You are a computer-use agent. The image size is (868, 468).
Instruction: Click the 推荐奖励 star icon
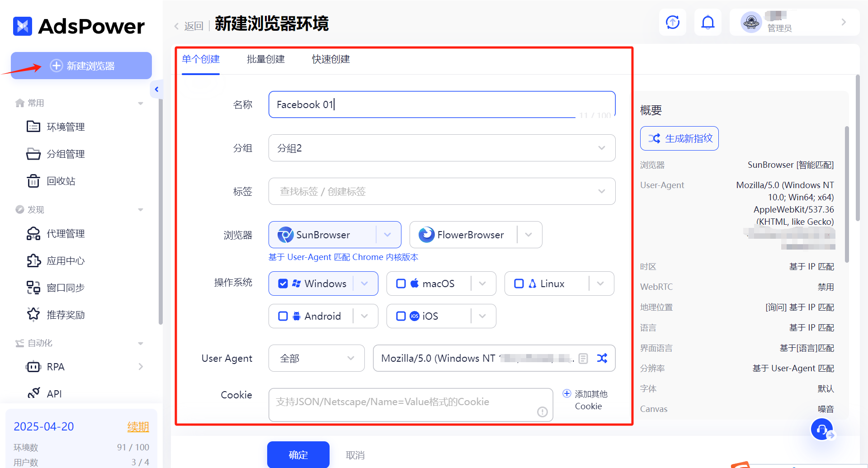click(x=33, y=314)
